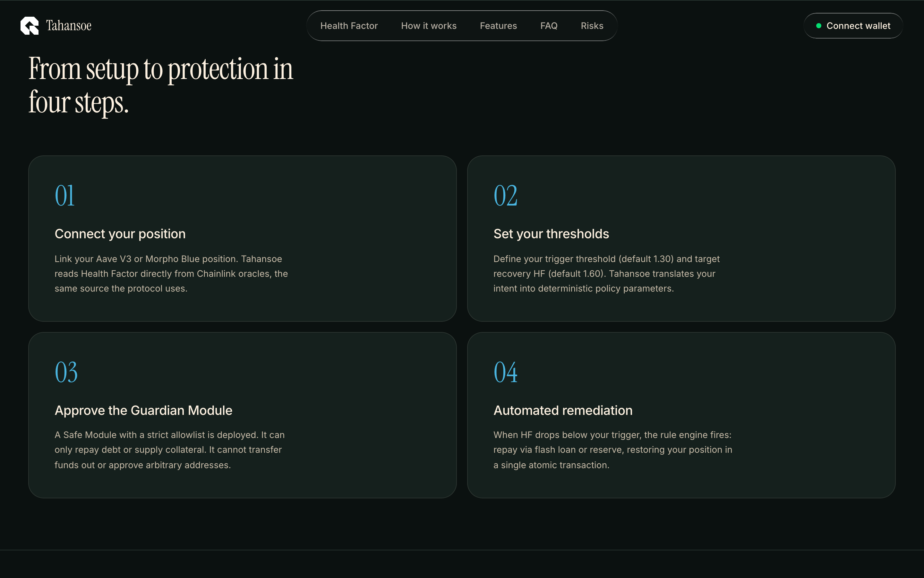Image resolution: width=924 pixels, height=578 pixels.
Task: Click the paragraph starting 'When HF drops'
Action: (612, 450)
